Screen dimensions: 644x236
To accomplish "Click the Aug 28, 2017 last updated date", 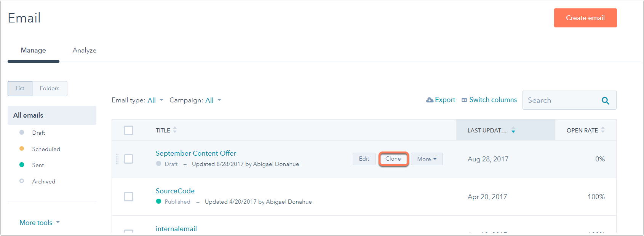I will (488, 159).
